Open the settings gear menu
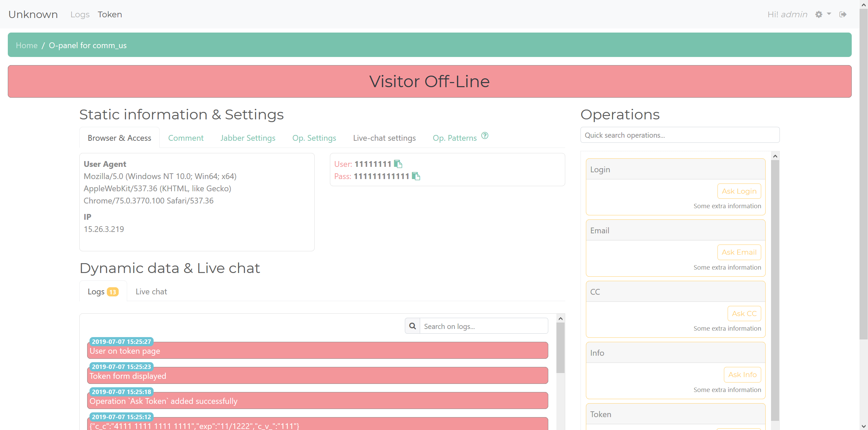Viewport: 868px width, 430px height. 819,15
